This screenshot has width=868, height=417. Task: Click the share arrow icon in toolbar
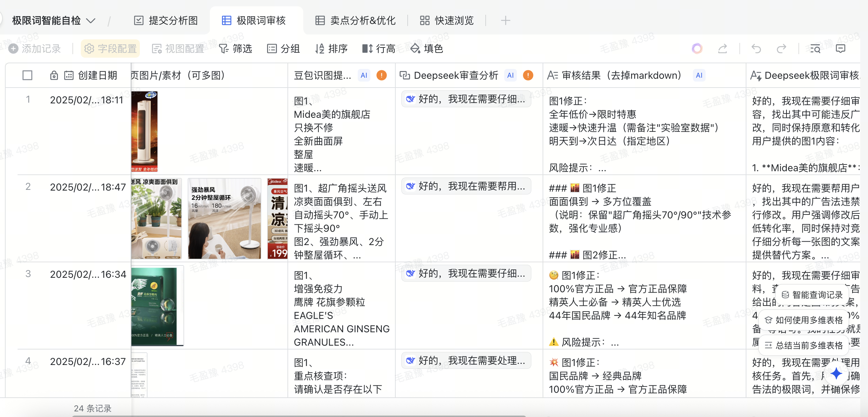tap(723, 49)
